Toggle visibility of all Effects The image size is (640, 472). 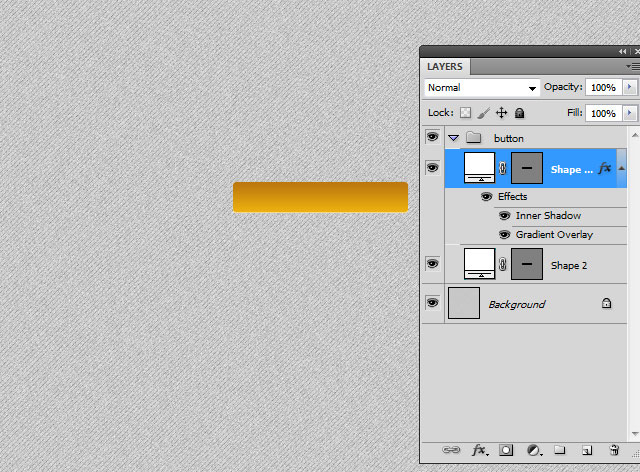[487, 197]
